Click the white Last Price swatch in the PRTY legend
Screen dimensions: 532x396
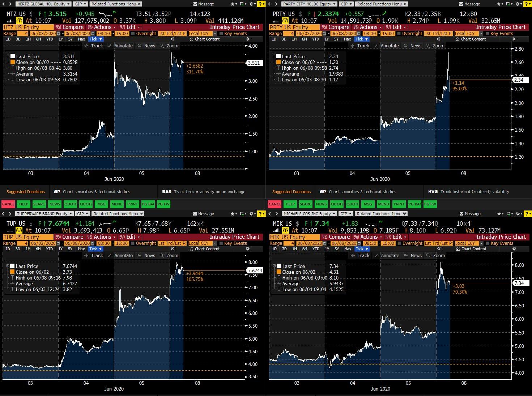278,56
